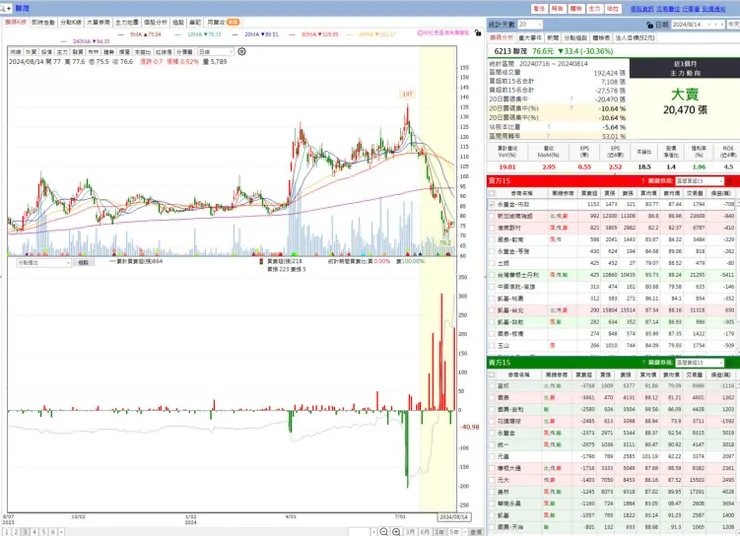Toggle the lock icon above the K-line chart
The width and height of the screenshot is (740, 536).
[x=478, y=33]
